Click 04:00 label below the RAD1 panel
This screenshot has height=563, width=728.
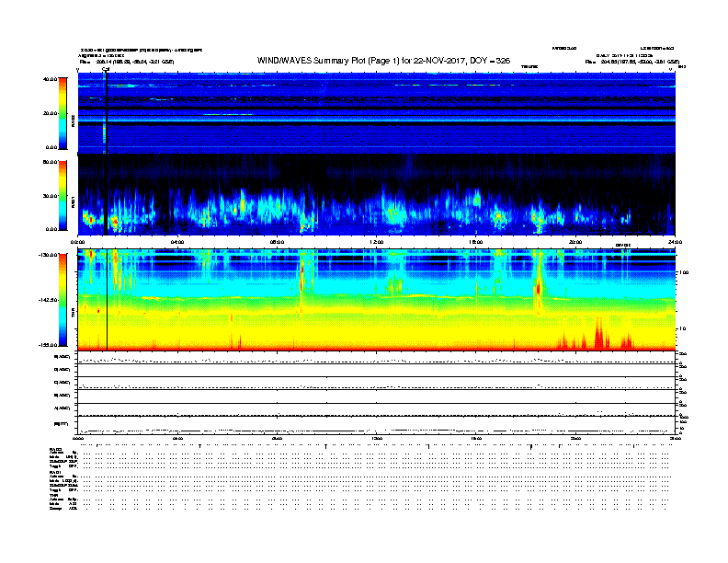click(177, 242)
